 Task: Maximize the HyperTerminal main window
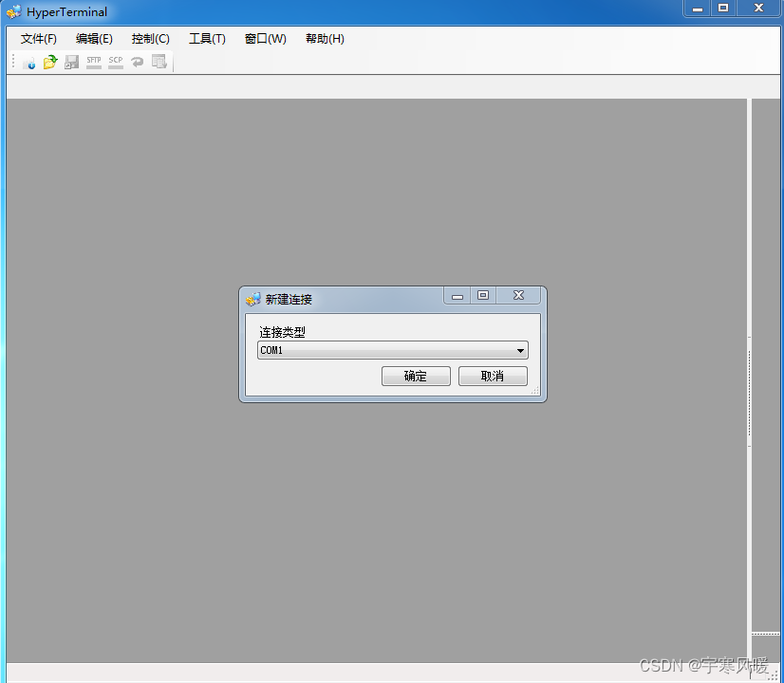click(x=723, y=8)
